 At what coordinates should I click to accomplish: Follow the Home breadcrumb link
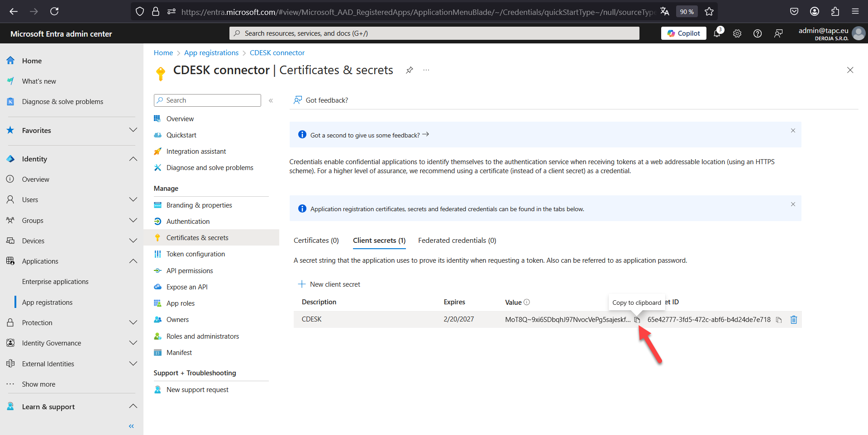click(163, 53)
